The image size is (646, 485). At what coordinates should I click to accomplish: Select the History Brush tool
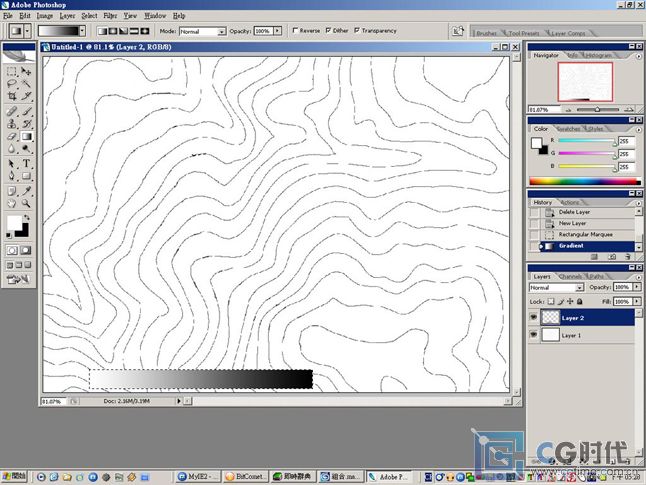pyautogui.click(x=26, y=124)
